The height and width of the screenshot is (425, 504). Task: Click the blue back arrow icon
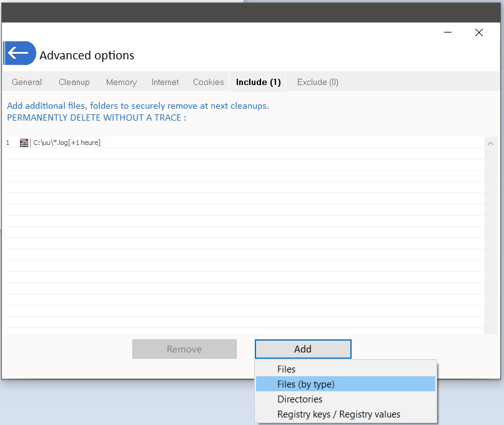click(x=19, y=54)
